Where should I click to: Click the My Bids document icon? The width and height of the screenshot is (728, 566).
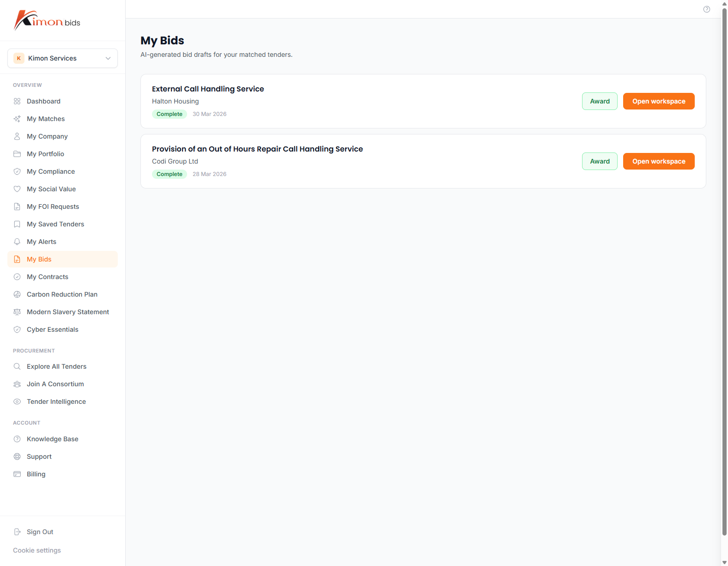tap(17, 259)
